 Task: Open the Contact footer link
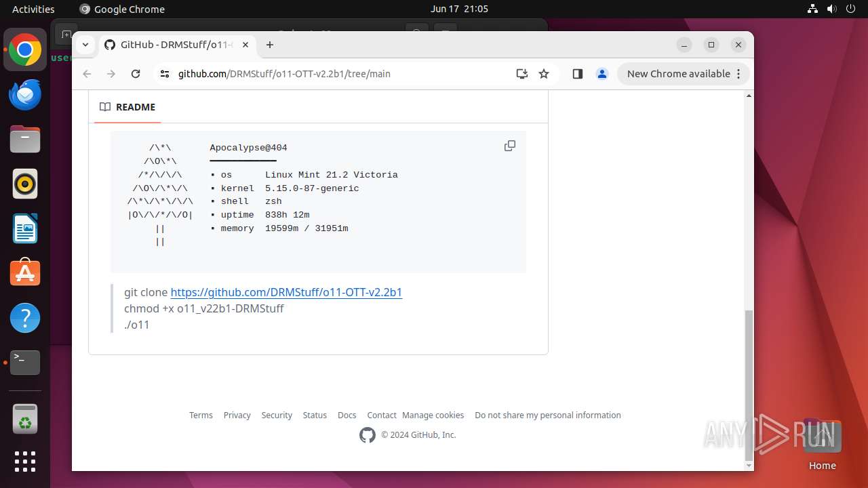[x=382, y=415]
